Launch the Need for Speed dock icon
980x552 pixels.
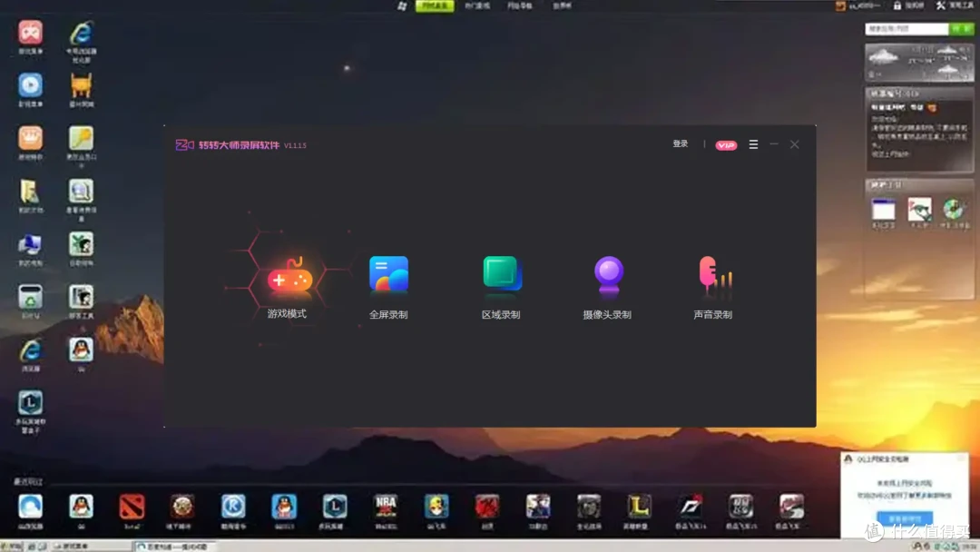(x=691, y=507)
